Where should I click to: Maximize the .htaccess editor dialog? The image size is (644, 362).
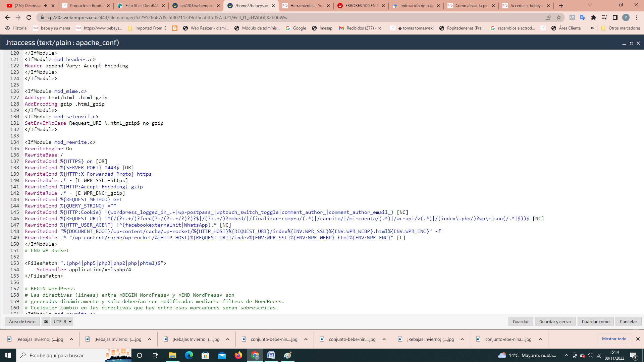(631, 43)
